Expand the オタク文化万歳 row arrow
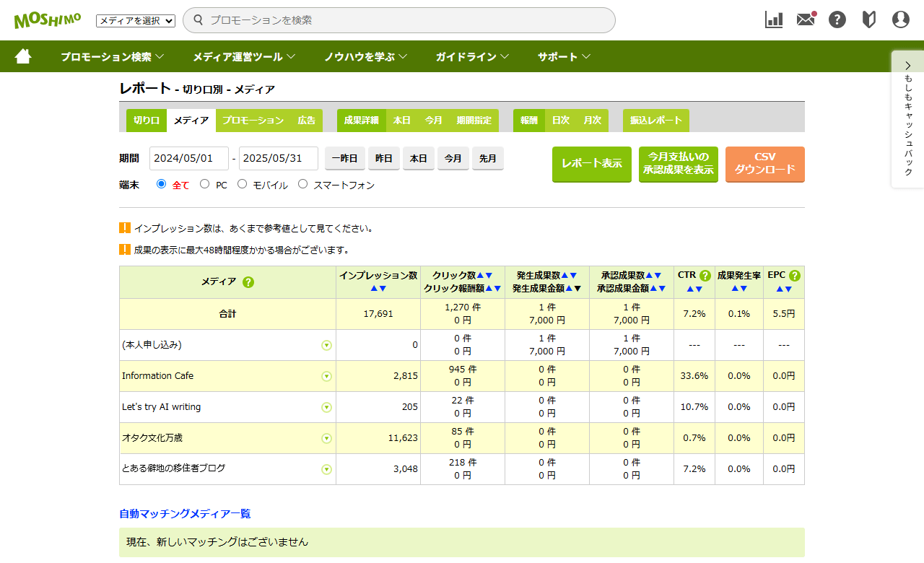Image resolution: width=924 pixels, height=563 pixels. coord(326,438)
